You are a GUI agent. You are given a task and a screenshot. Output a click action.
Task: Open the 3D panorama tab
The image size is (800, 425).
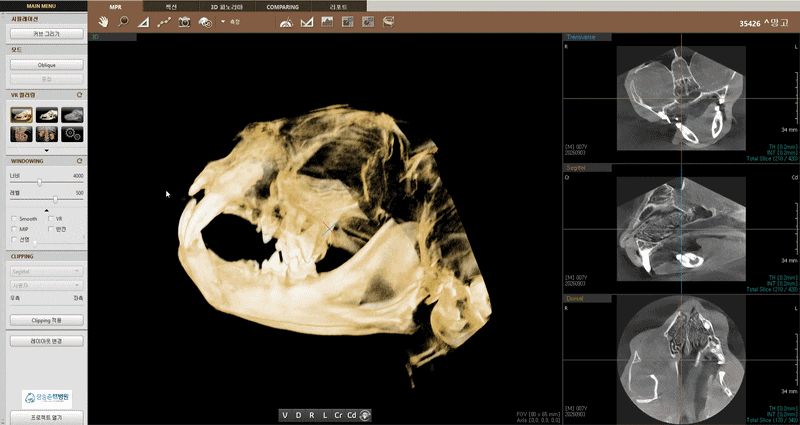[227, 7]
